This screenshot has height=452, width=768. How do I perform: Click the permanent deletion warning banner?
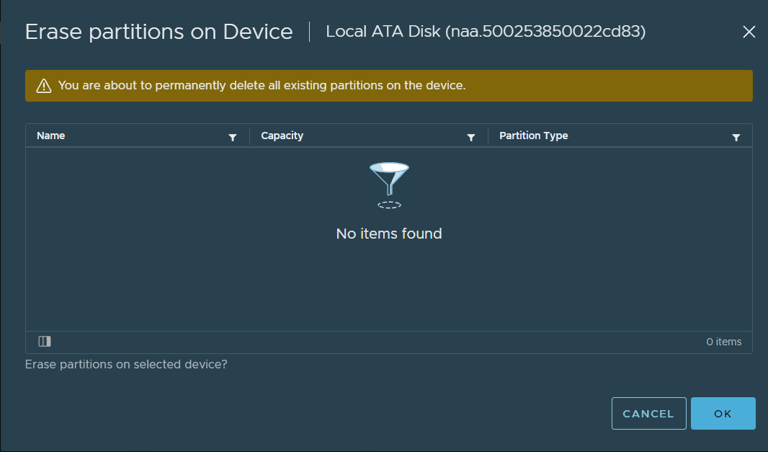click(x=389, y=86)
